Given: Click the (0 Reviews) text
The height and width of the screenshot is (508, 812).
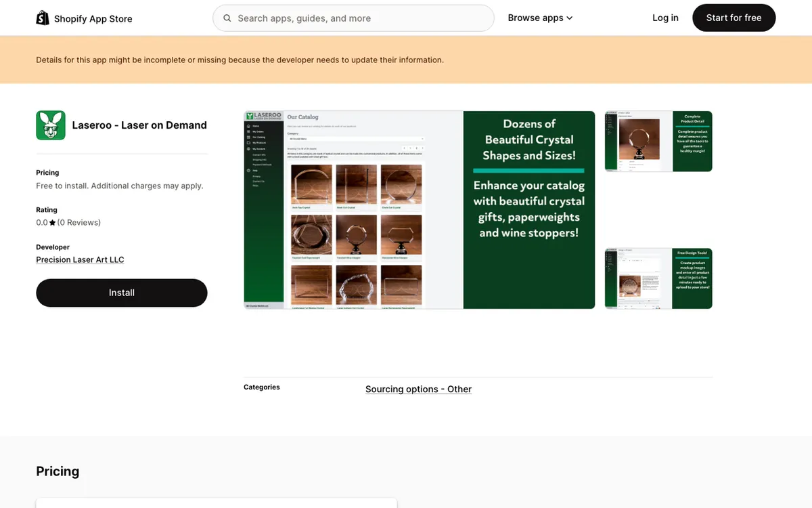Looking at the screenshot, I should point(79,223).
